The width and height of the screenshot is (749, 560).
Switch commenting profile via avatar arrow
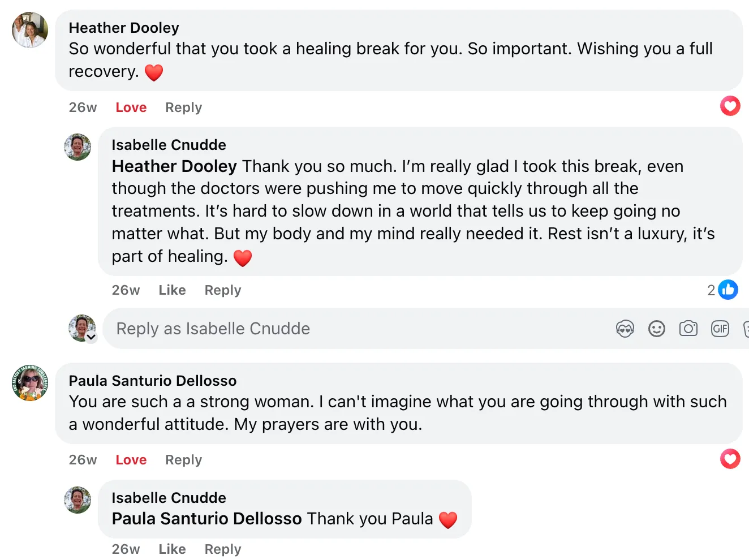tap(91, 337)
